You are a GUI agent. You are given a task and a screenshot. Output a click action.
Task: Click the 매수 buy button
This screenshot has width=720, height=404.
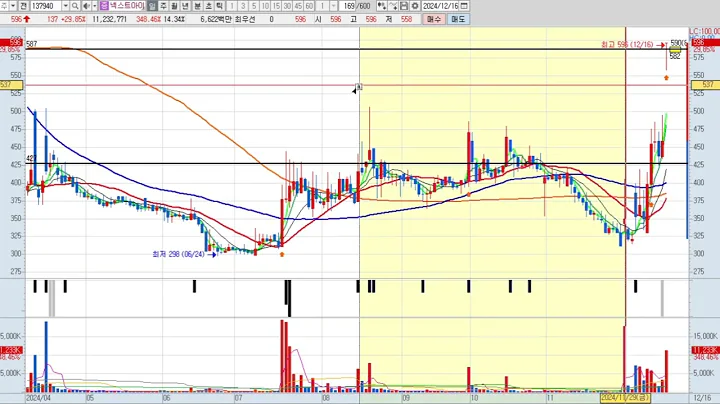coord(434,19)
